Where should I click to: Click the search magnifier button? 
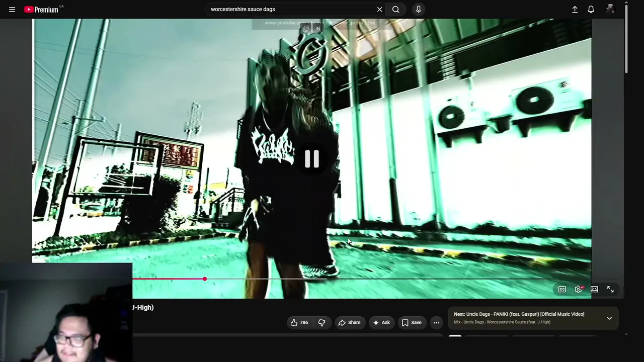pos(396,10)
